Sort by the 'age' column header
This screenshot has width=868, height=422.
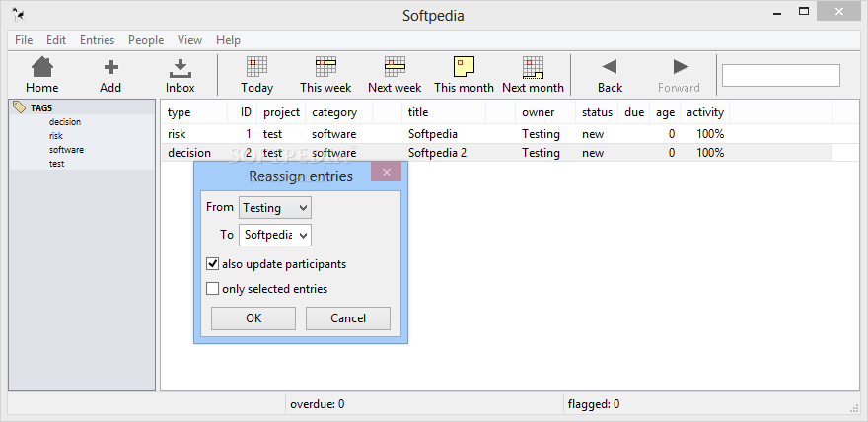(x=665, y=112)
